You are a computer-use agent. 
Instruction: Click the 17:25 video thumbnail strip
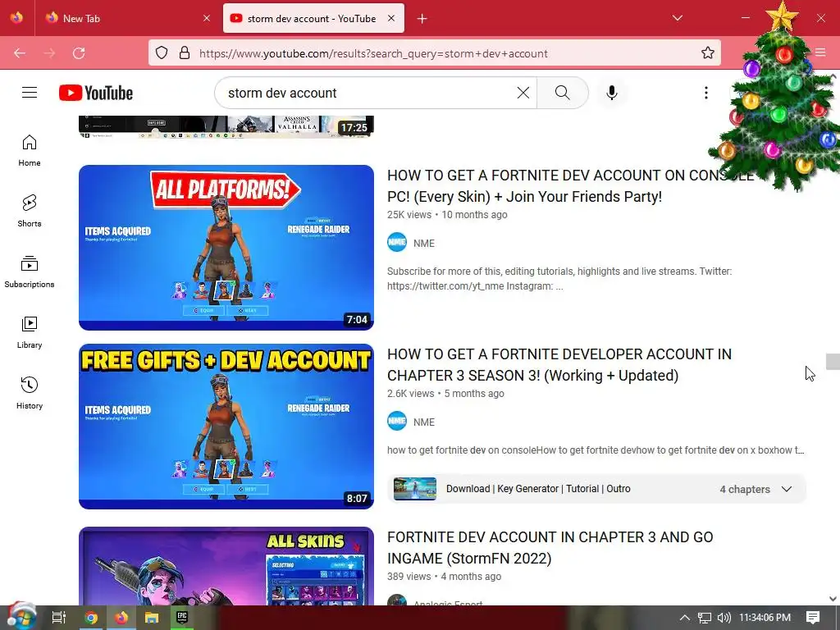(226, 126)
